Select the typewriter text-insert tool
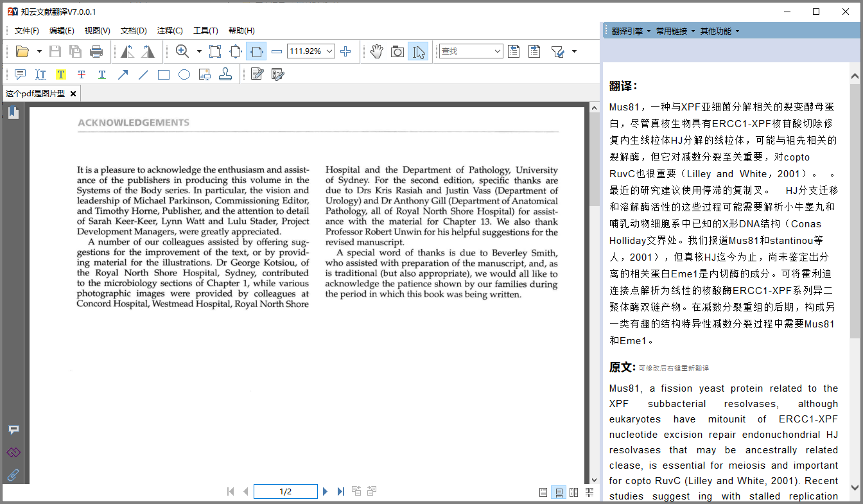Image resolution: width=863 pixels, height=504 pixels. point(40,74)
